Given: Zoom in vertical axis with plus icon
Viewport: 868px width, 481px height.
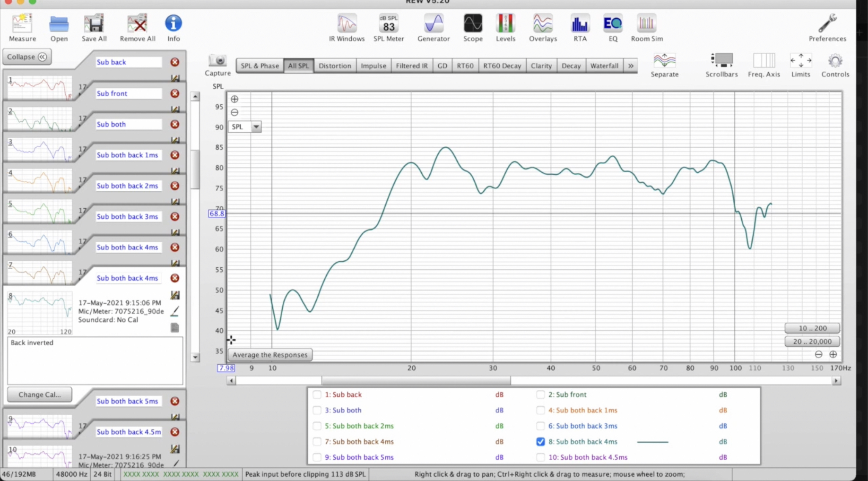Looking at the screenshot, I should 234,99.
